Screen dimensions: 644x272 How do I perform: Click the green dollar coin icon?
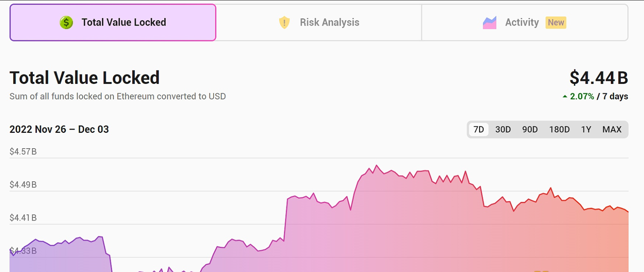coord(66,23)
